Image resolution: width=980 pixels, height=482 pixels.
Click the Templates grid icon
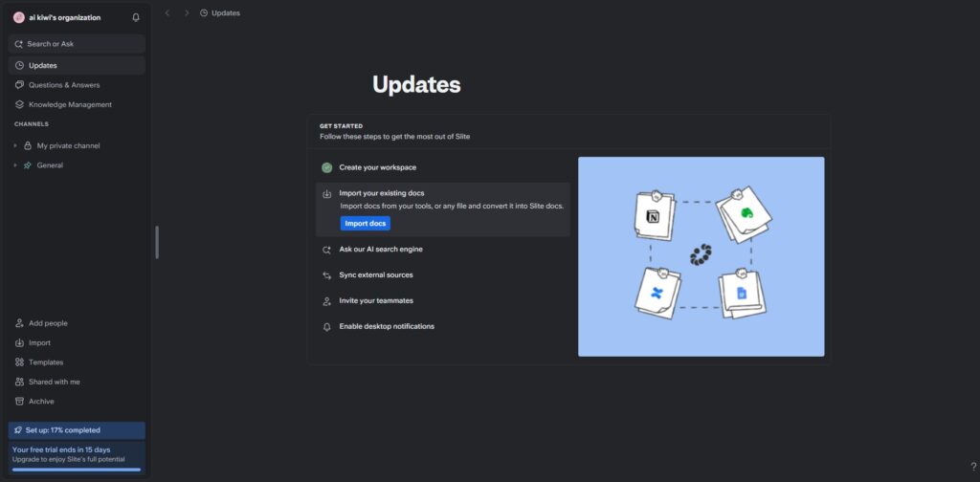click(x=19, y=362)
